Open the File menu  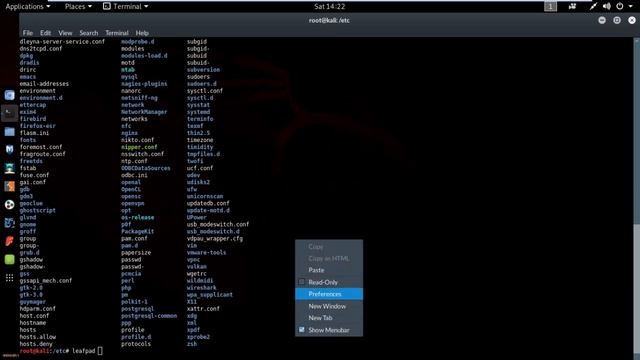(28, 33)
